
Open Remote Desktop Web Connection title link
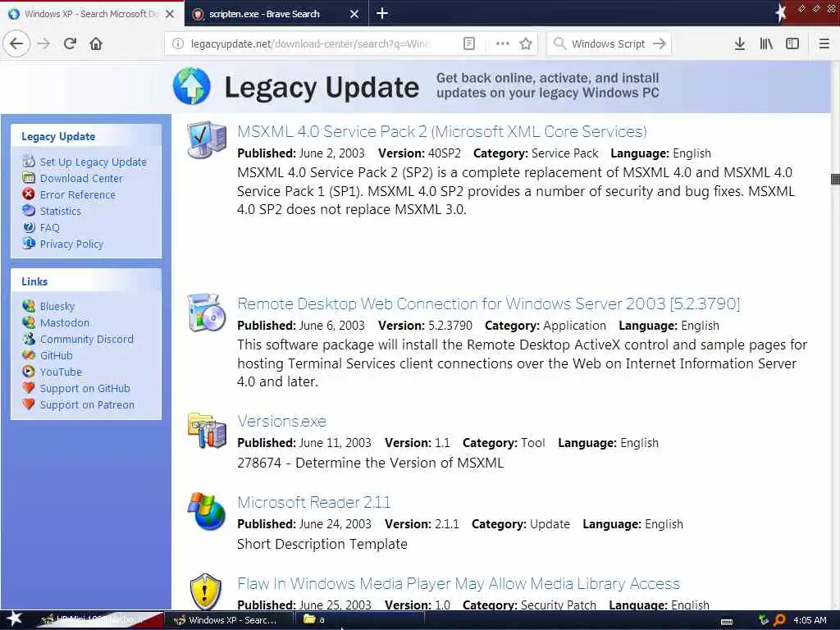tap(489, 304)
